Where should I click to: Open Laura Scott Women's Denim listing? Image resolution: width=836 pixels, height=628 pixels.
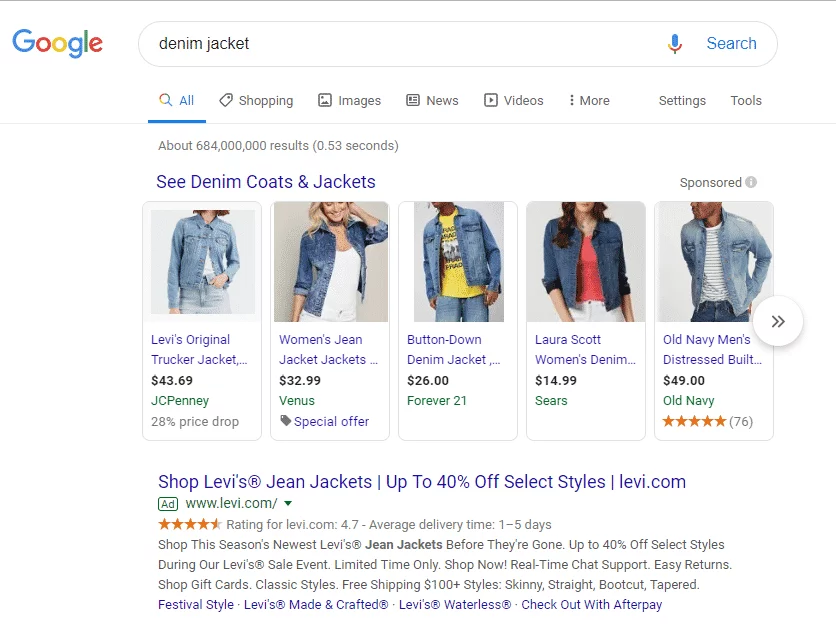tap(585, 350)
